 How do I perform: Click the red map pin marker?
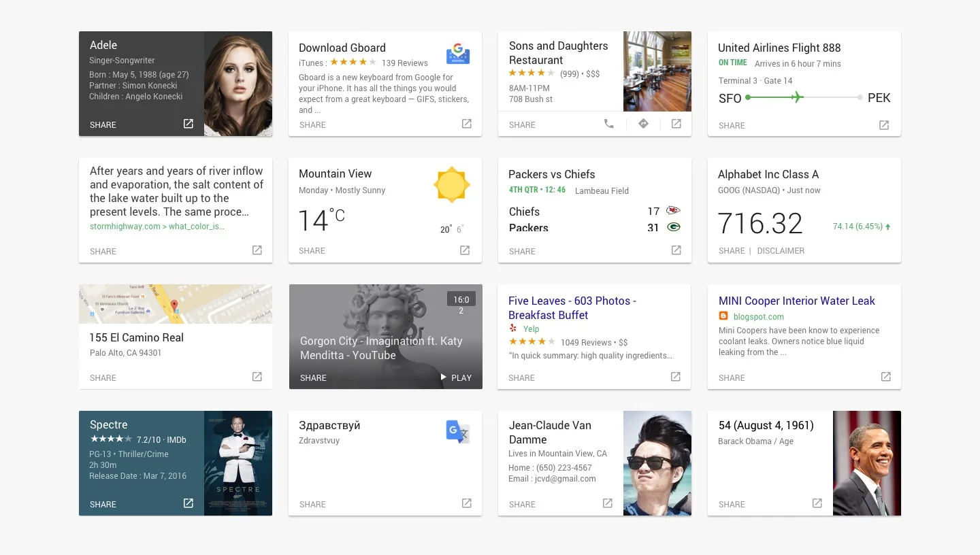174,306
